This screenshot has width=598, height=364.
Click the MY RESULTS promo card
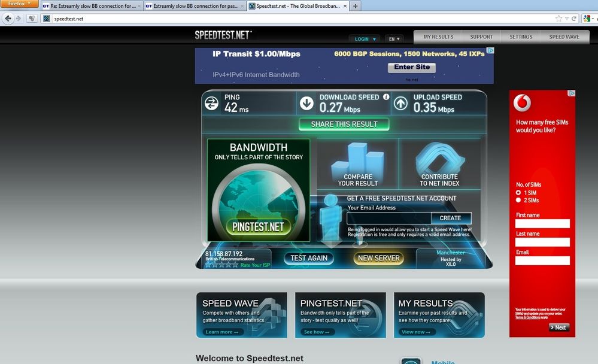coord(439,315)
